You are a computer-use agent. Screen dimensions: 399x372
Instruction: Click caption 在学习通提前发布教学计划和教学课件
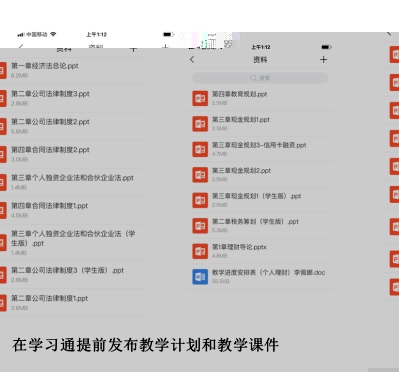[146, 345]
